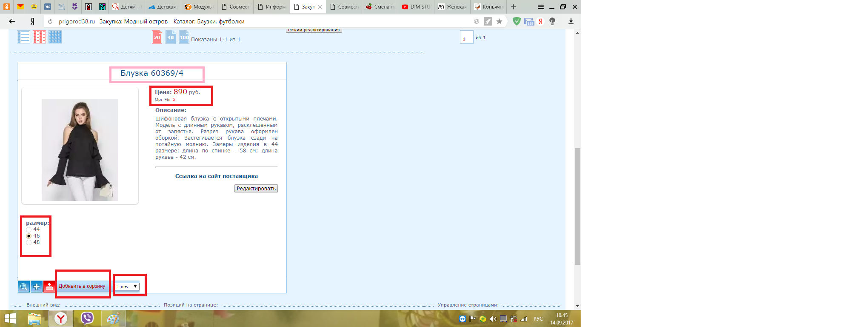Go back with the browser arrow
868x327 pixels.
[12, 21]
